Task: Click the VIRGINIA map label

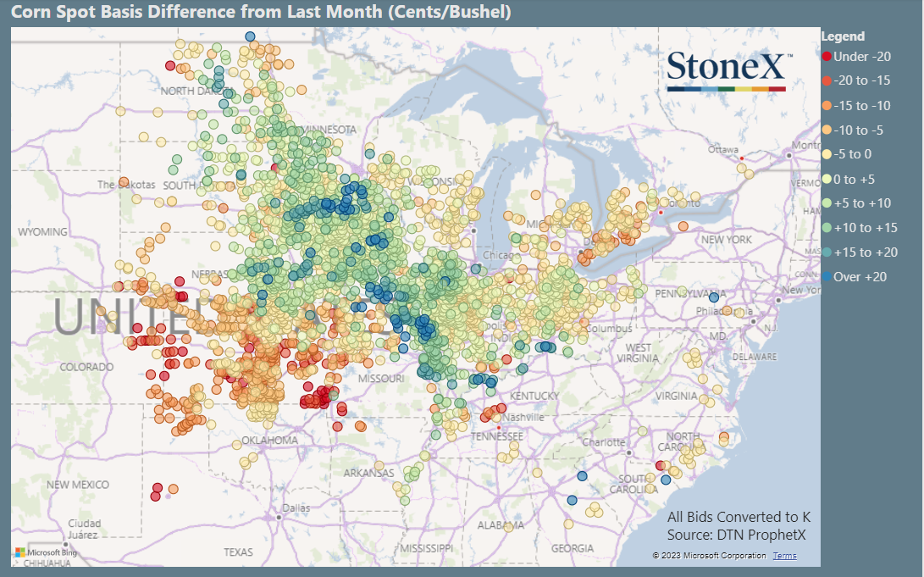Action: point(677,396)
